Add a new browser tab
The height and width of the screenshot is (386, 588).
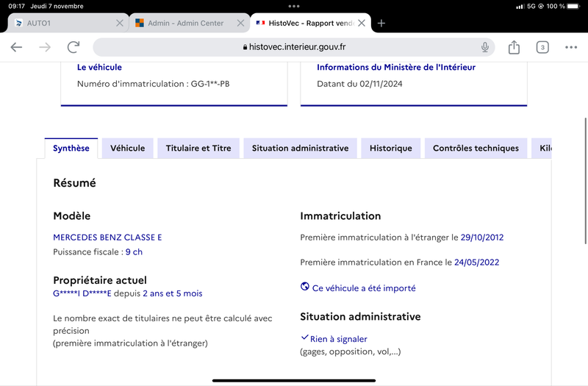(x=381, y=24)
